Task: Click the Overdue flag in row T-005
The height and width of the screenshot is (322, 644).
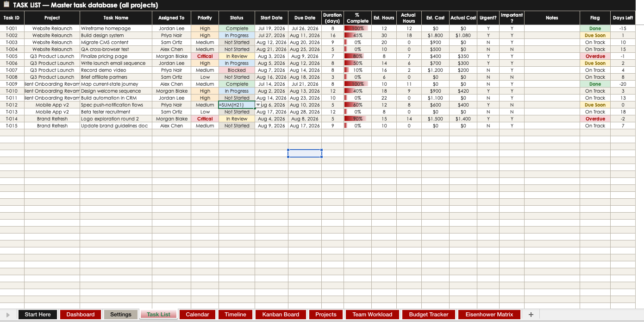Action: tap(595, 57)
